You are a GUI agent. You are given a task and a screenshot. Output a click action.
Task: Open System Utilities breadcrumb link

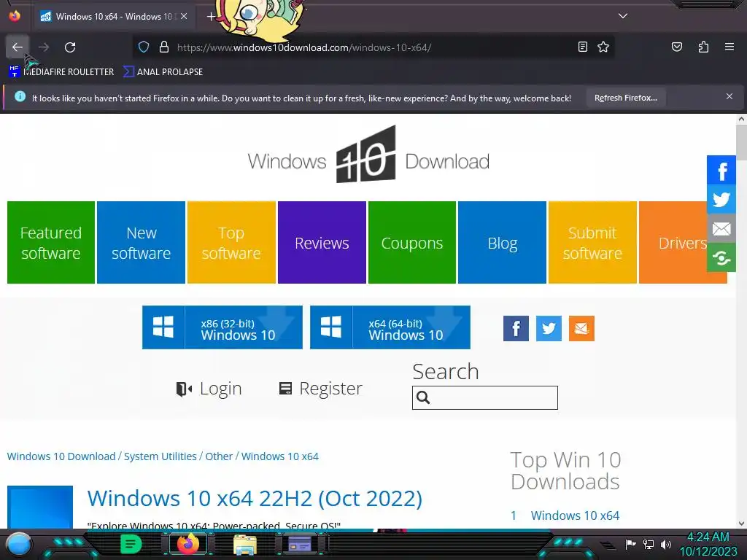[160, 456]
